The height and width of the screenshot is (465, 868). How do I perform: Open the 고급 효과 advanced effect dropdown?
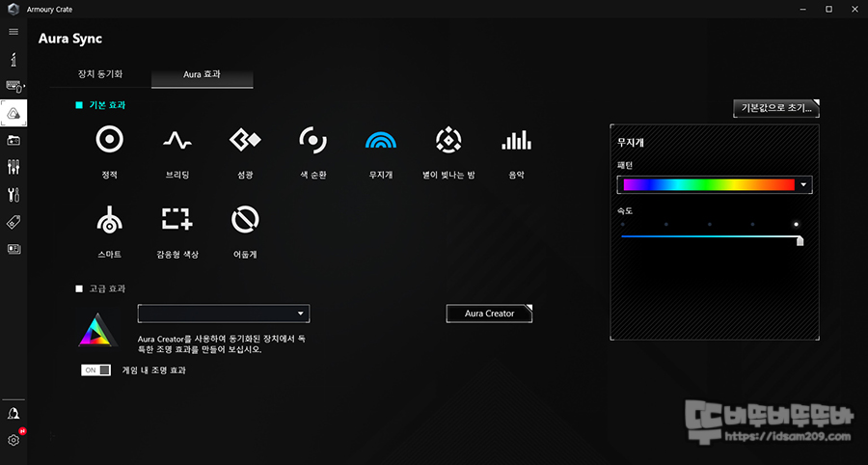point(224,314)
